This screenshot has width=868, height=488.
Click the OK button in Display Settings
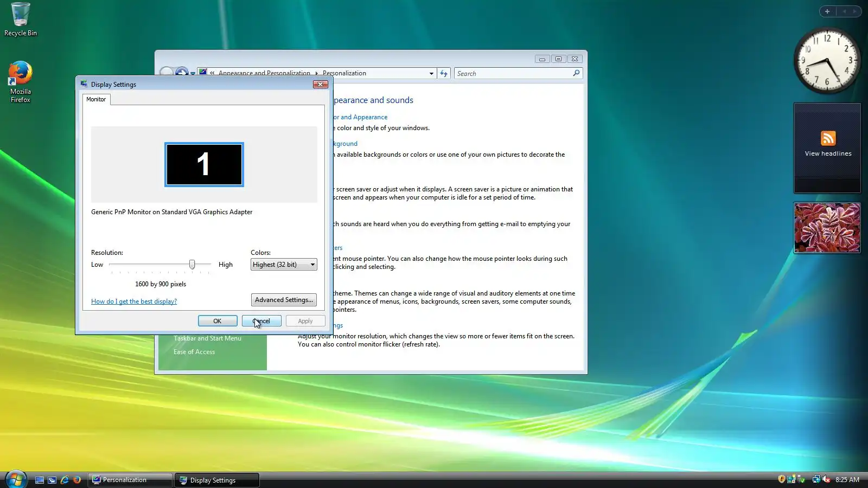coord(218,321)
